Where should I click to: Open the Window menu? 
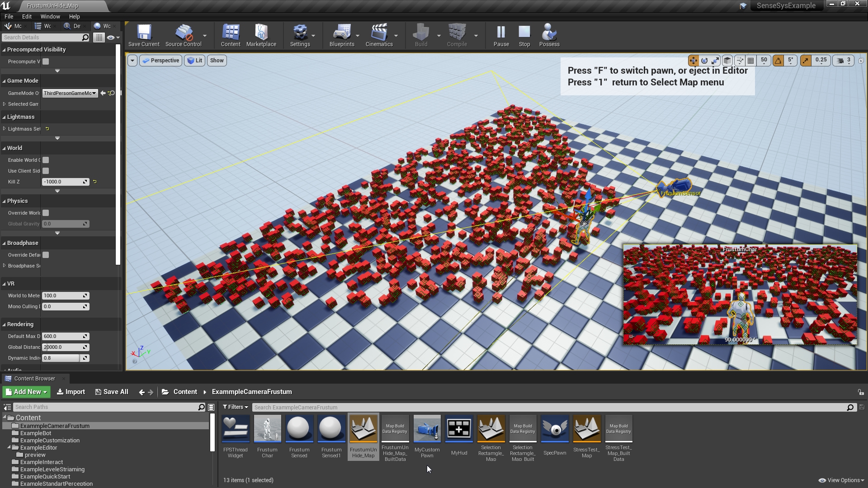click(50, 16)
